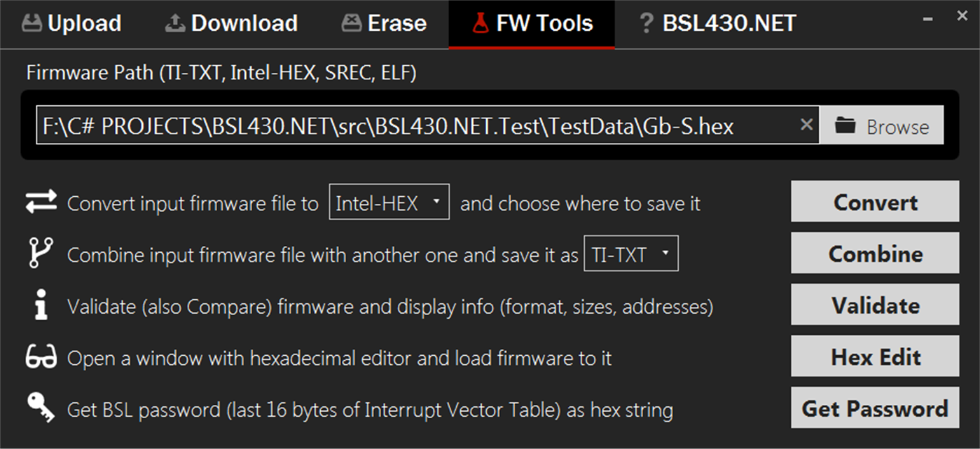Go to the Erase tab
980x449 pixels.
pyautogui.click(x=384, y=24)
